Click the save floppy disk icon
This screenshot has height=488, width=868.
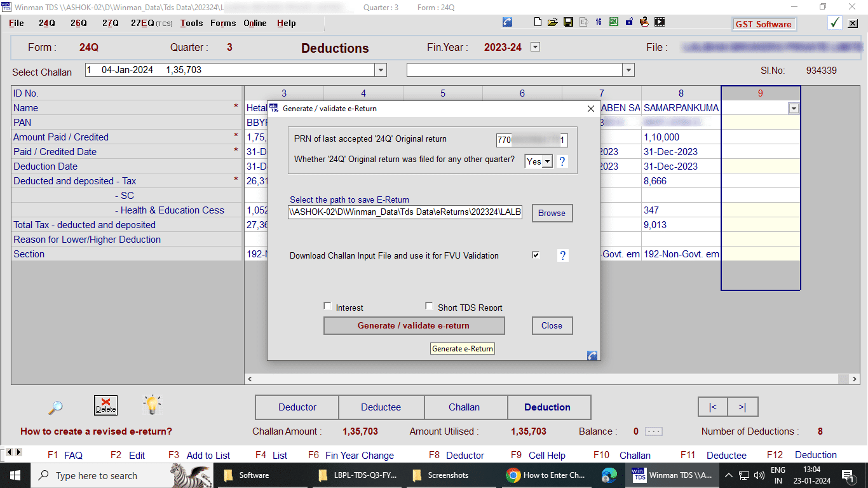568,22
